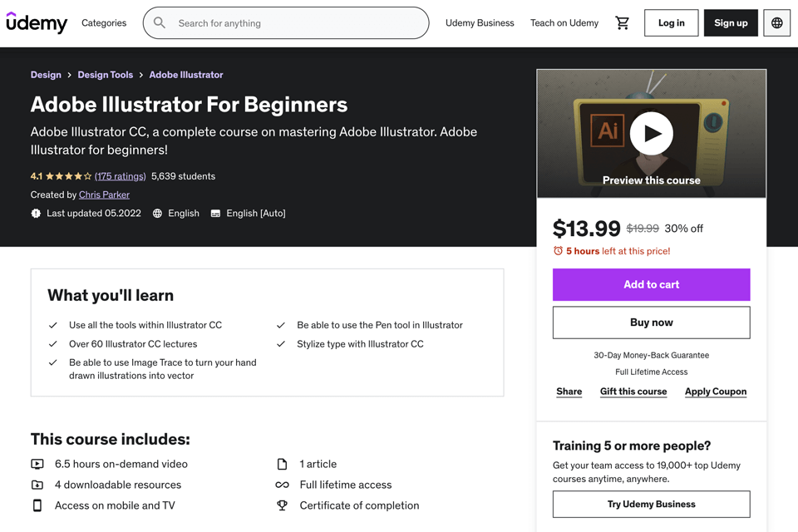Open the Categories menu

click(104, 23)
